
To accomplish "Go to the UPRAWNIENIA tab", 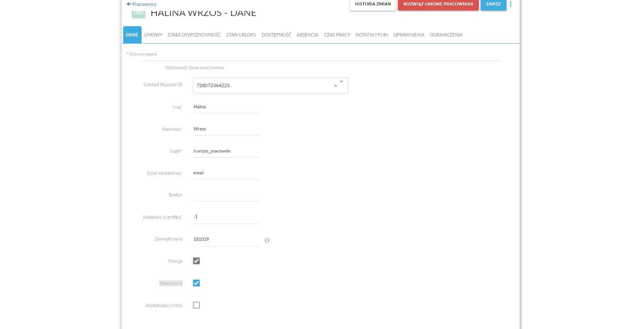I will click(409, 35).
